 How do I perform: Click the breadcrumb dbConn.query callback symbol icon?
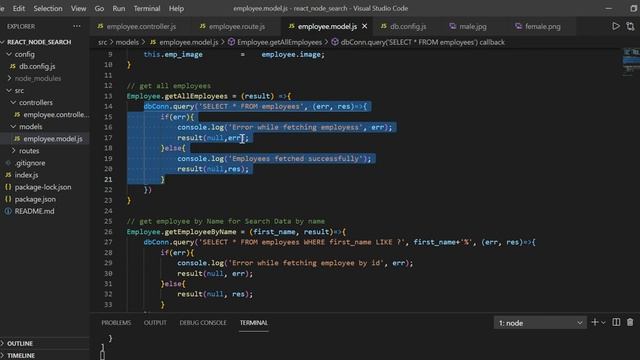(x=335, y=42)
